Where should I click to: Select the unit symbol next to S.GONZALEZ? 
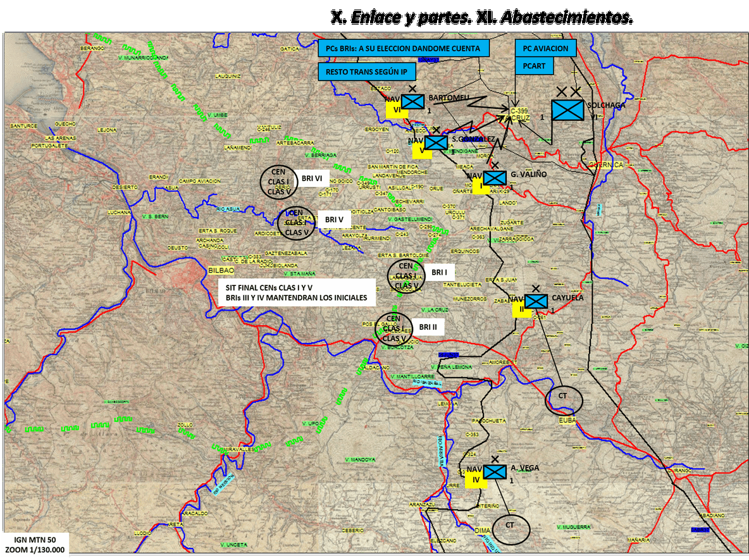coord(436,142)
